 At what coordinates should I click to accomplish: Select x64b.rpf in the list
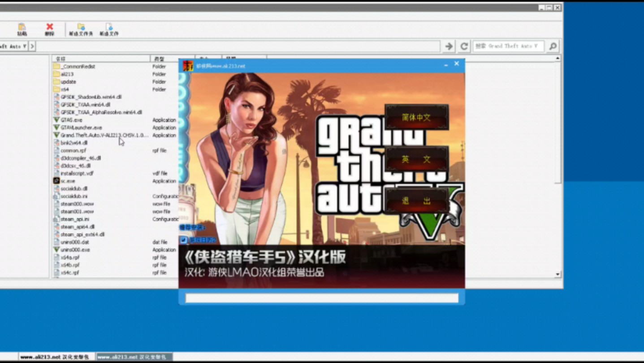click(70, 265)
